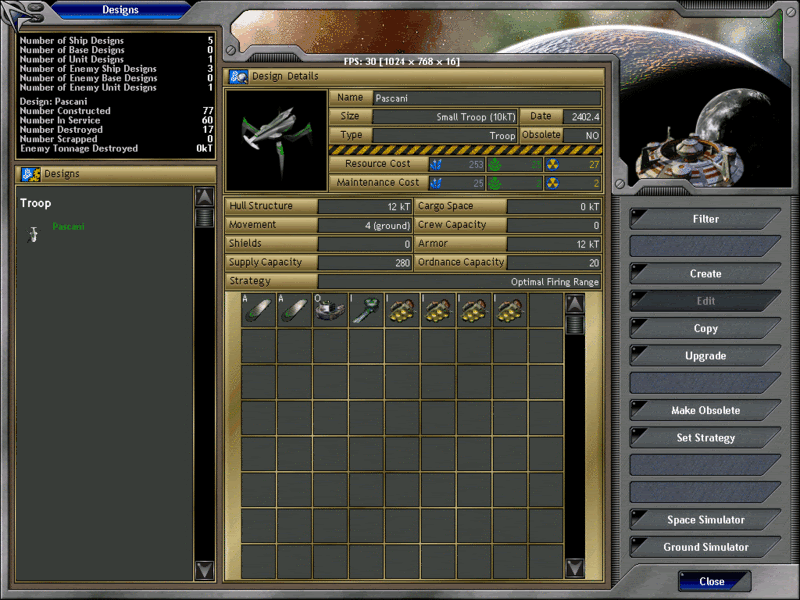Click the Armor value 12 kT
Image resolution: width=800 pixels, height=600 pixels.
[554, 244]
